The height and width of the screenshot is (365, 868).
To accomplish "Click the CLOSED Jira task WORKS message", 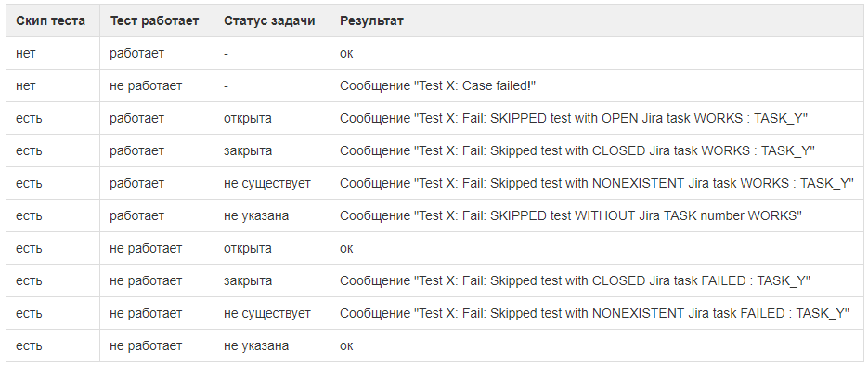I will click(577, 150).
